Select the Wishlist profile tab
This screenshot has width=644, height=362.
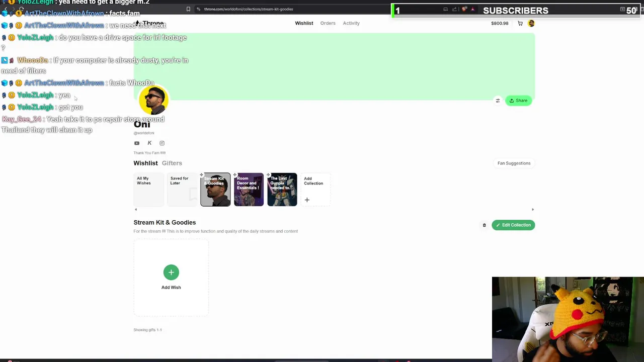click(145, 163)
